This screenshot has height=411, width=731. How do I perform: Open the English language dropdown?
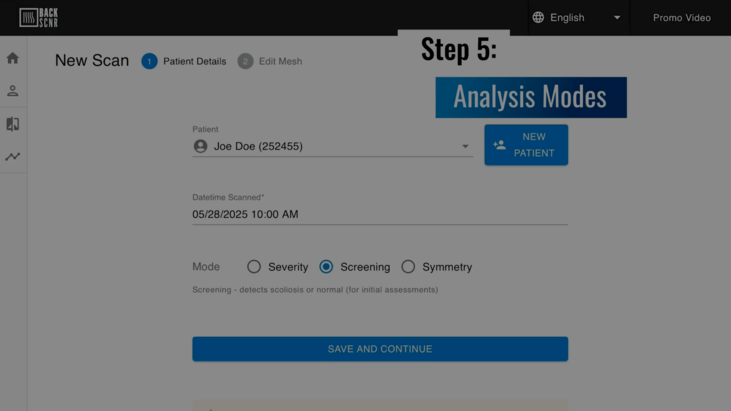coord(578,18)
